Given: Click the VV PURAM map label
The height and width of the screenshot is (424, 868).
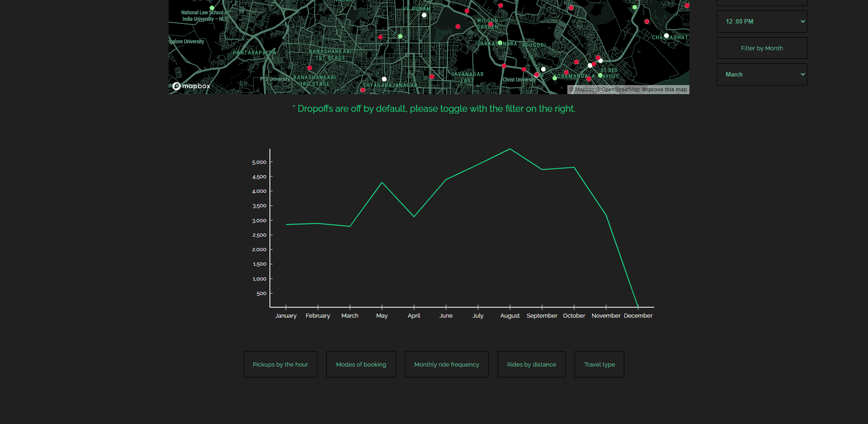Looking at the screenshot, I should 417,9.
